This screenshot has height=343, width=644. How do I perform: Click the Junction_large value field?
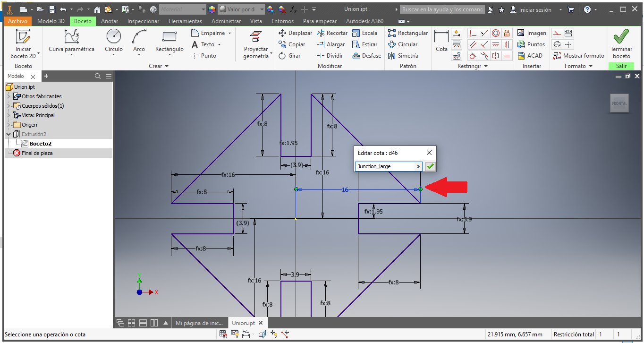pos(385,166)
